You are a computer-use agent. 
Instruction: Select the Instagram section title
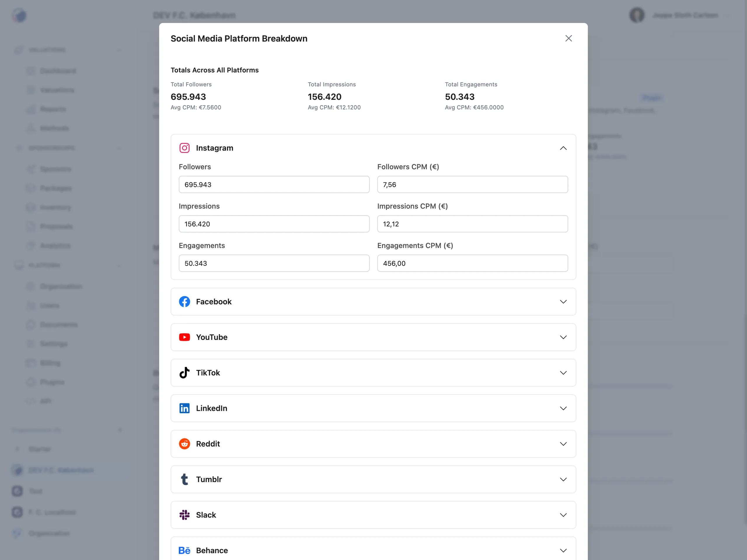214,148
